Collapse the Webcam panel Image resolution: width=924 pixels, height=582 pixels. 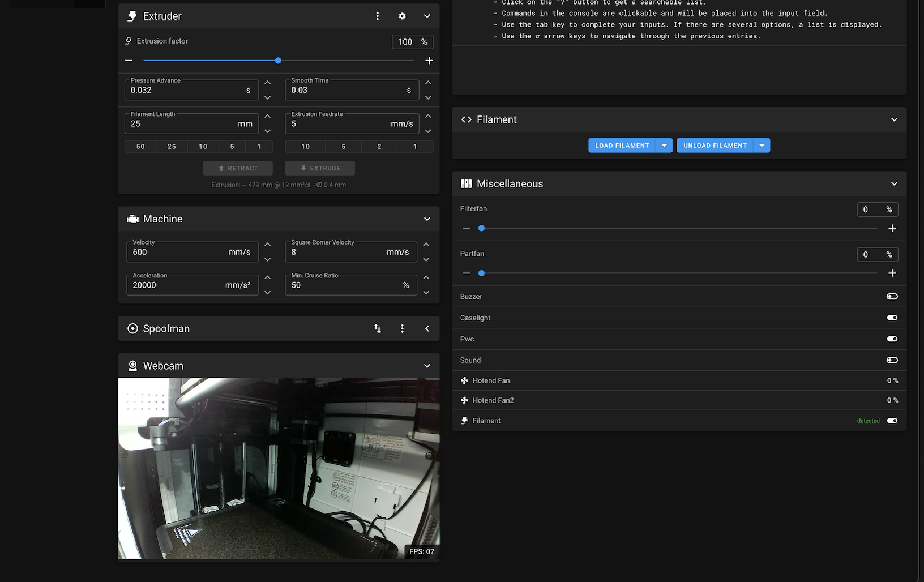(427, 366)
